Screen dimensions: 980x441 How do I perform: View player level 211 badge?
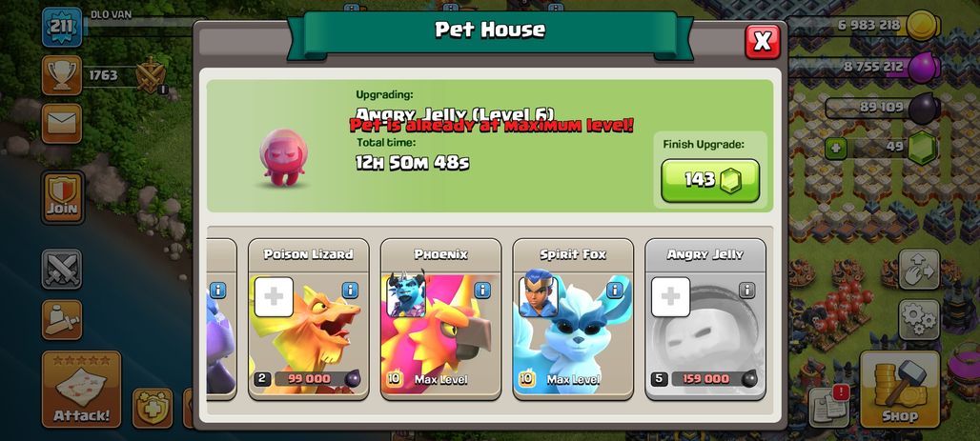point(62,27)
